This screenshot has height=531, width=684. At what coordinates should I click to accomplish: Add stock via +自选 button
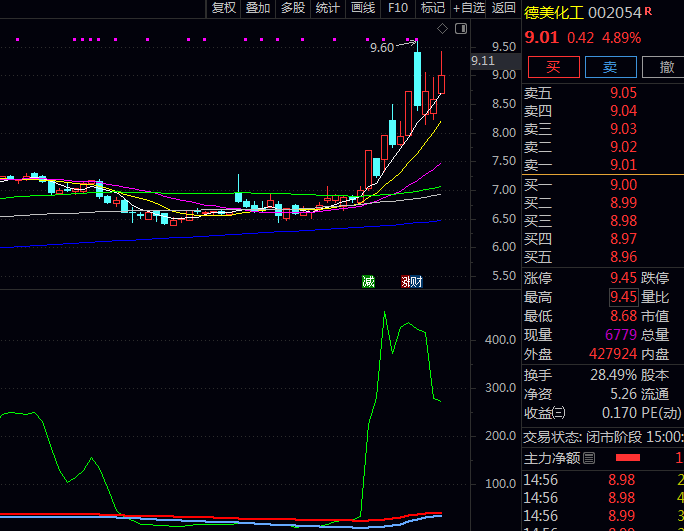(469, 8)
